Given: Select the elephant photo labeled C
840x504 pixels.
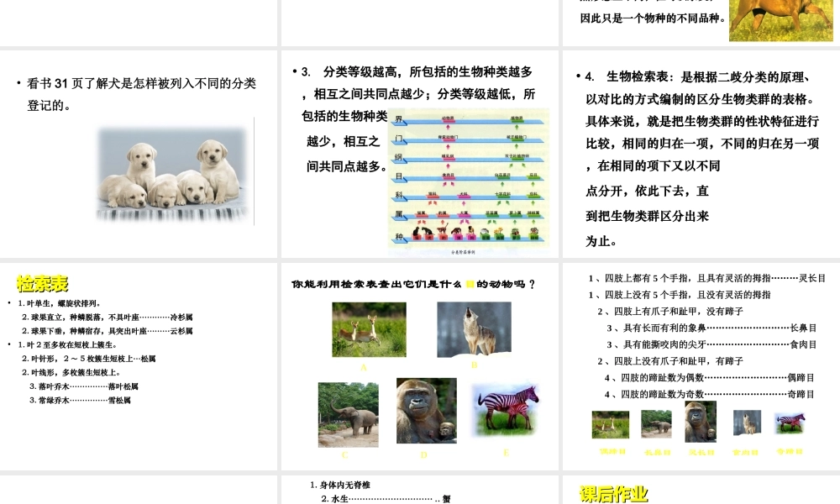Looking at the screenshot, I should click(x=349, y=415).
